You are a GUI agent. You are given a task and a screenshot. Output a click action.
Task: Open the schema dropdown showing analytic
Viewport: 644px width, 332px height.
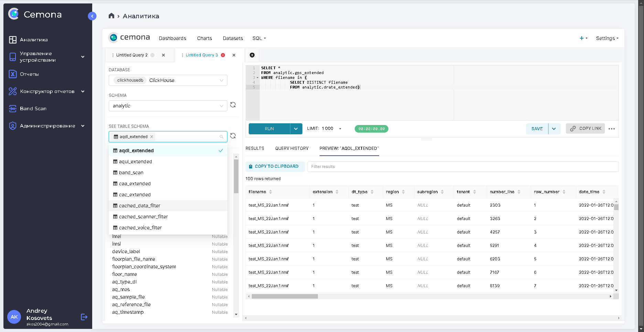coord(168,106)
